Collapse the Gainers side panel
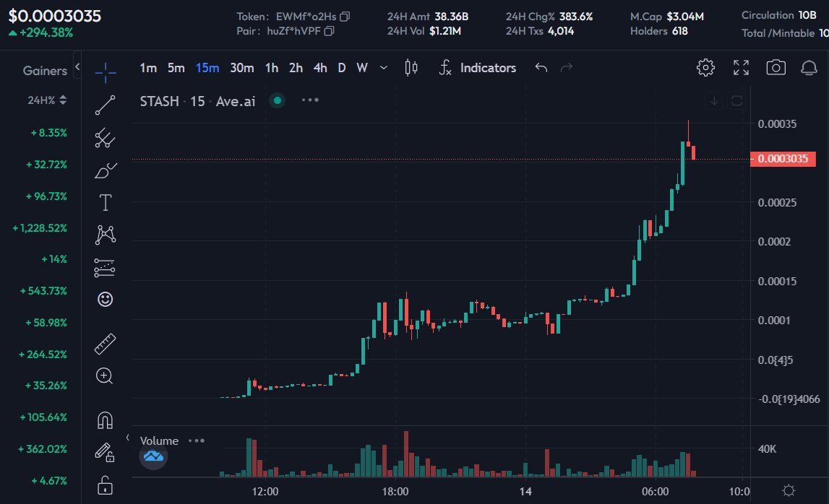829x504 pixels. 77,66
